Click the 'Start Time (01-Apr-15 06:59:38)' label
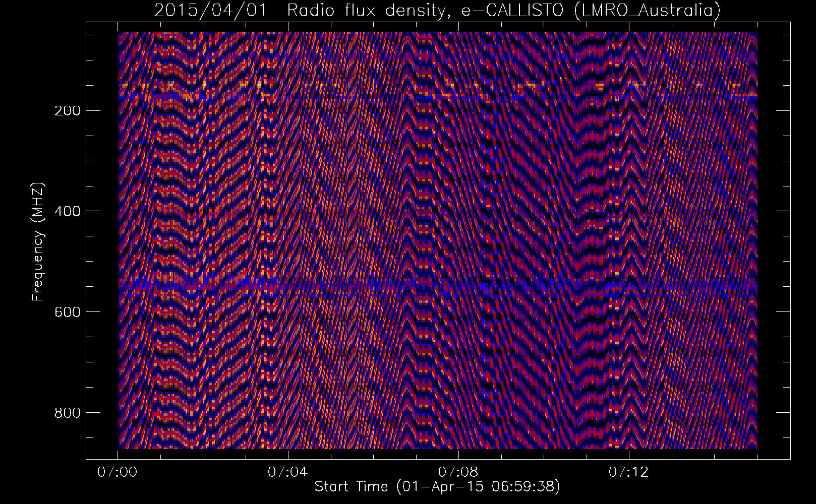 pos(437,487)
